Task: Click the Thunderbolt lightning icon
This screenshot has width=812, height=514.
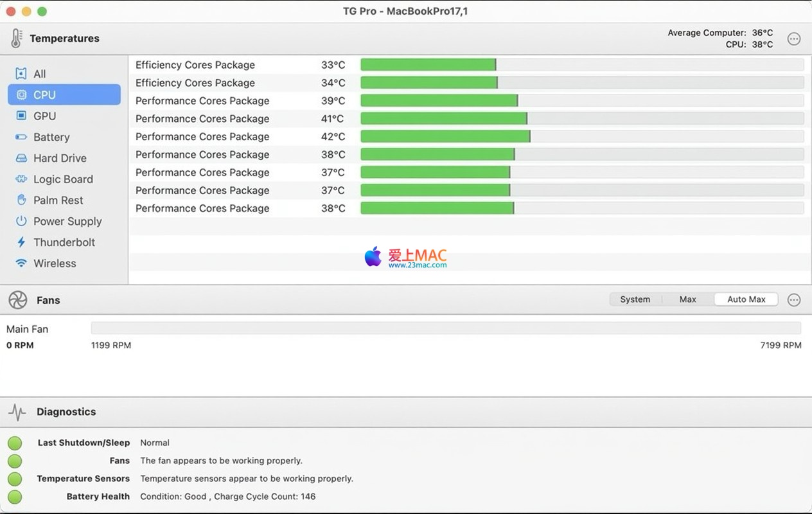Action: [21, 242]
